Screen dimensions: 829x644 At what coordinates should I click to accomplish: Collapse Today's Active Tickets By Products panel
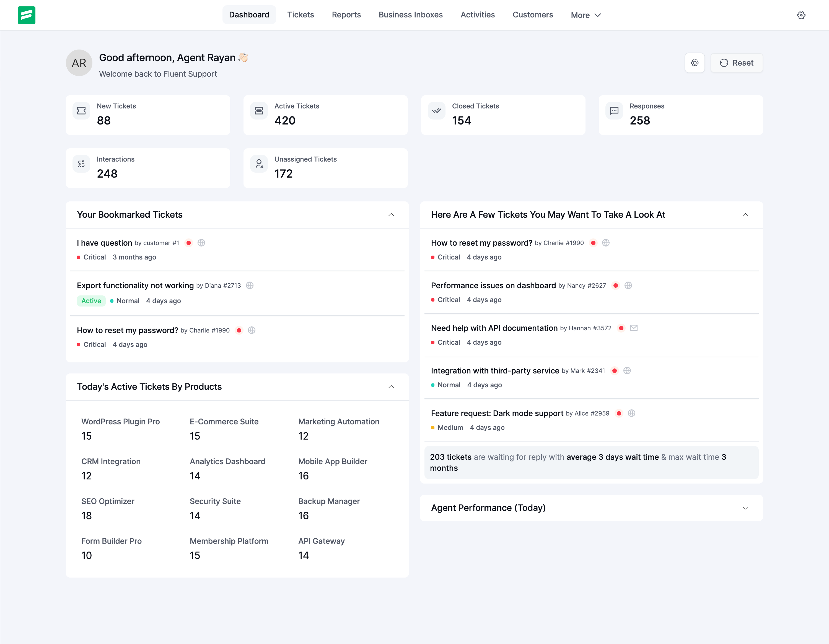coord(391,387)
